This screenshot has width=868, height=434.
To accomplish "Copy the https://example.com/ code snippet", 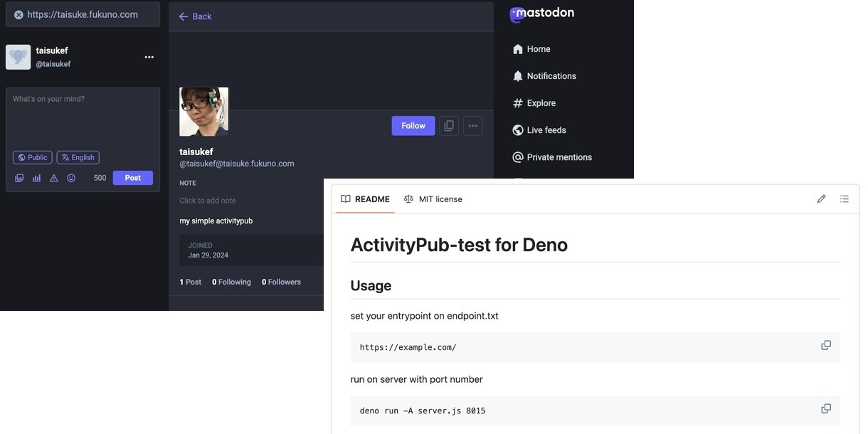I will tap(826, 345).
